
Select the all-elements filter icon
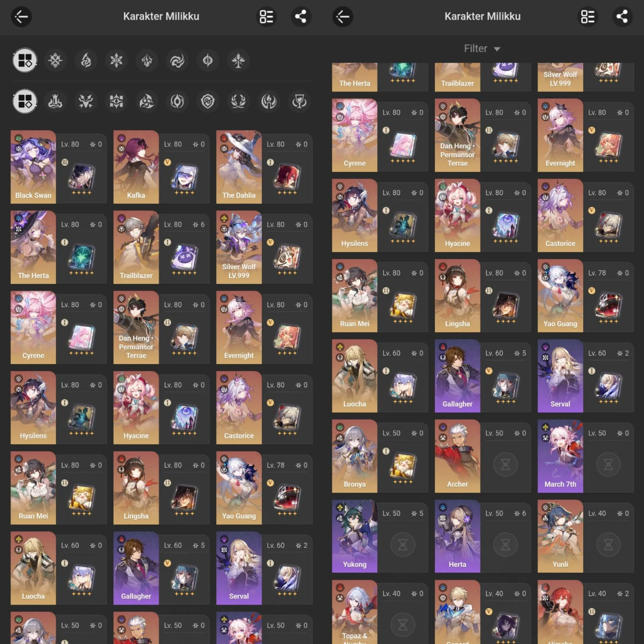click(x=25, y=60)
